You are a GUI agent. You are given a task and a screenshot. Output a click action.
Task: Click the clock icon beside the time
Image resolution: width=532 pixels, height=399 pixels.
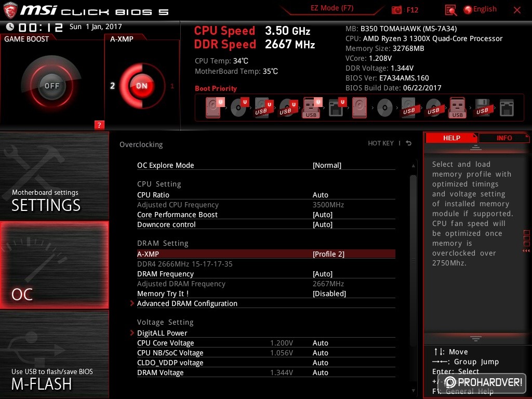point(10,27)
